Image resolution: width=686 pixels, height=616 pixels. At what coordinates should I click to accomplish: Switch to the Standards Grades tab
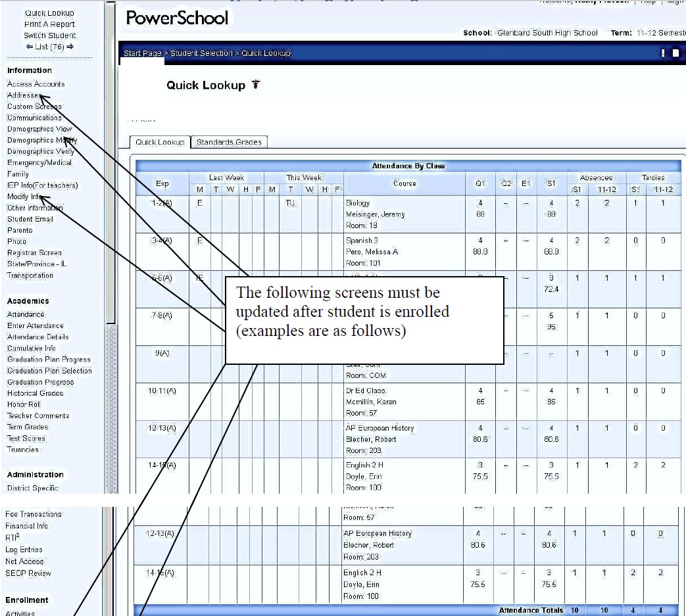(x=229, y=142)
